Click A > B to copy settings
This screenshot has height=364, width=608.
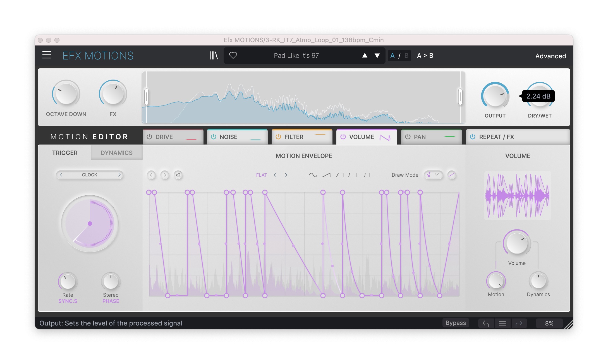point(425,56)
